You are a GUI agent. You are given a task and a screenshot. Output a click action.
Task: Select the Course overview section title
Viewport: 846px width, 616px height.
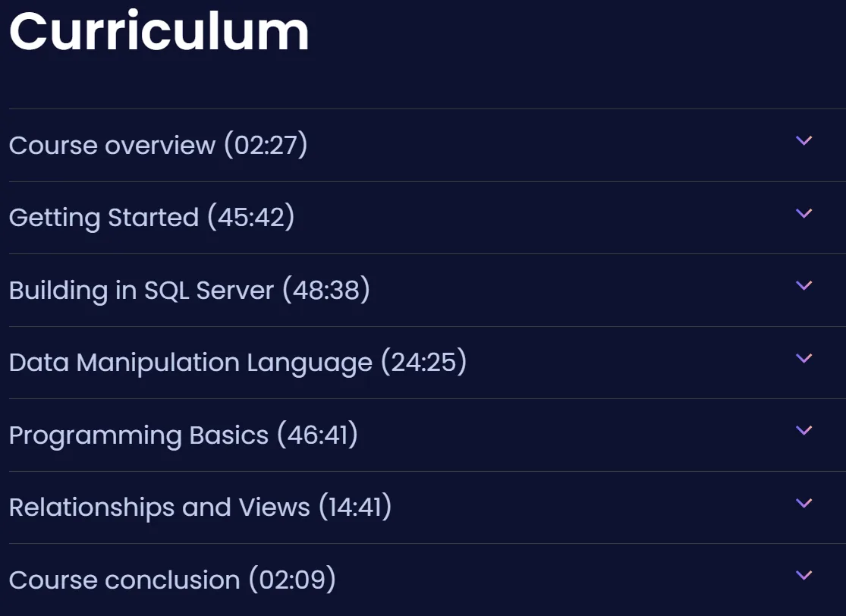(112, 145)
